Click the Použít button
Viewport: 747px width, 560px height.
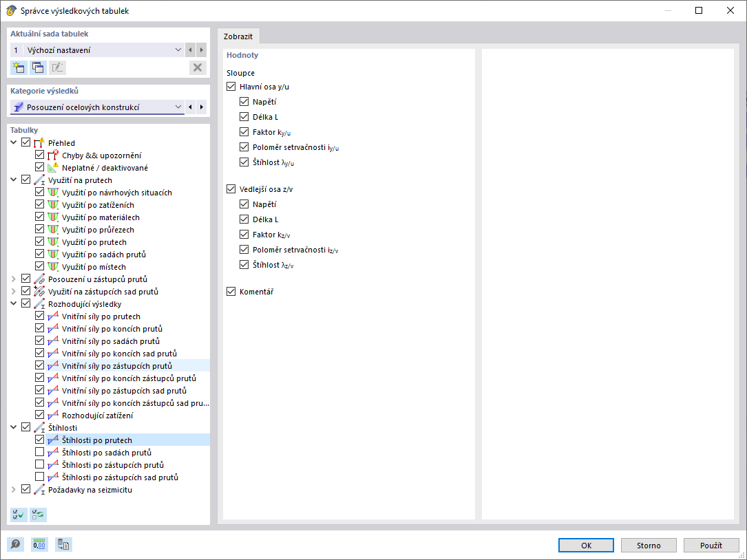(x=711, y=546)
